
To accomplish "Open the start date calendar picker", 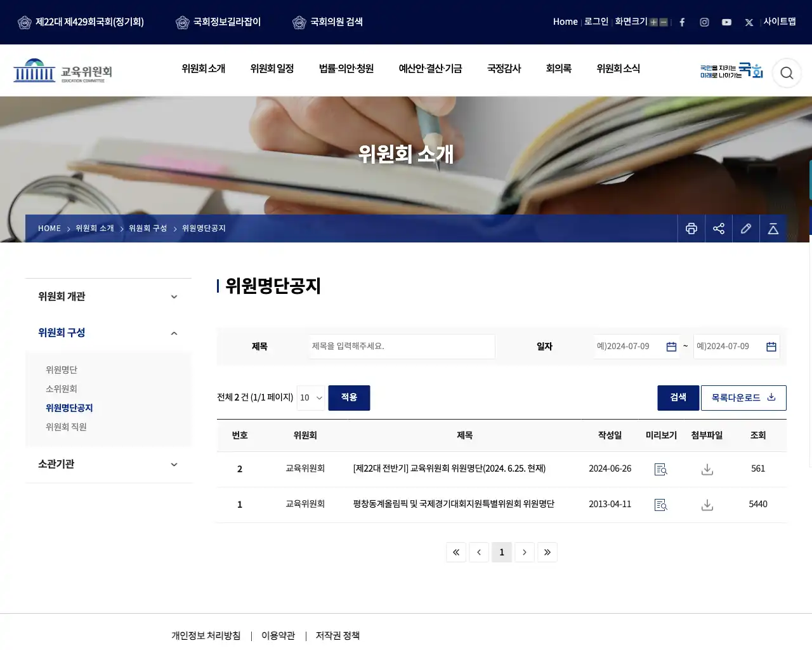I will [671, 347].
